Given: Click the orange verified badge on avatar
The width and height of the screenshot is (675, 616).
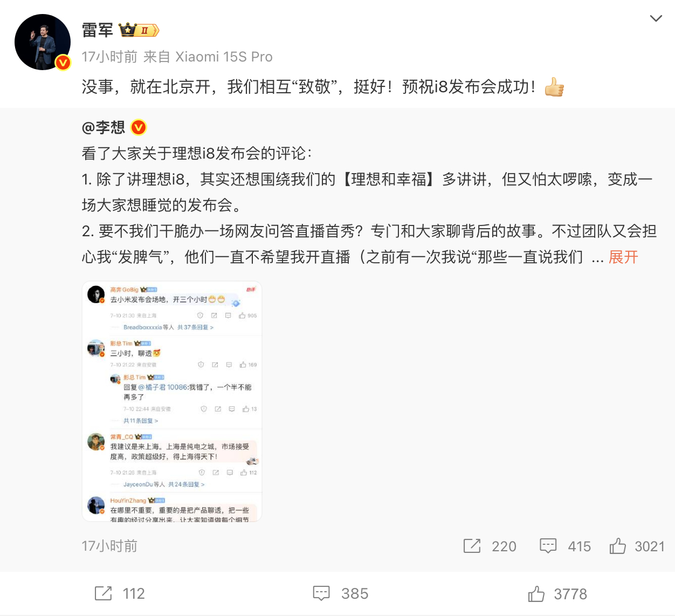Looking at the screenshot, I should [63, 63].
